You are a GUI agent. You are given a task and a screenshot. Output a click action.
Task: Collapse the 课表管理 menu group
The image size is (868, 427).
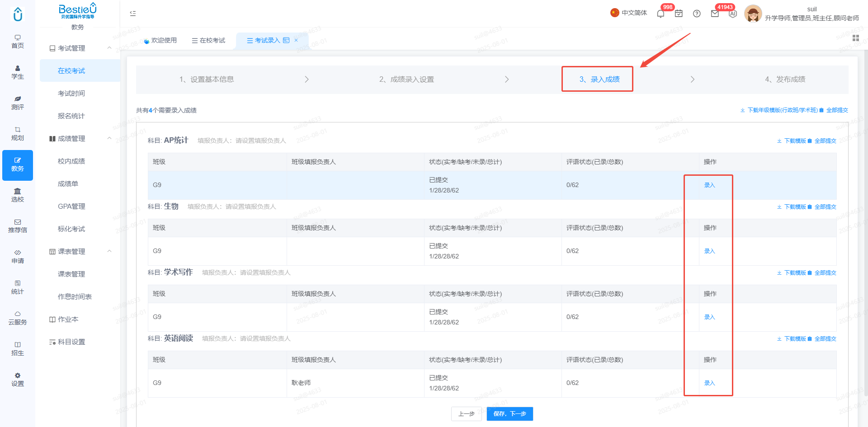[x=109, y=251]
